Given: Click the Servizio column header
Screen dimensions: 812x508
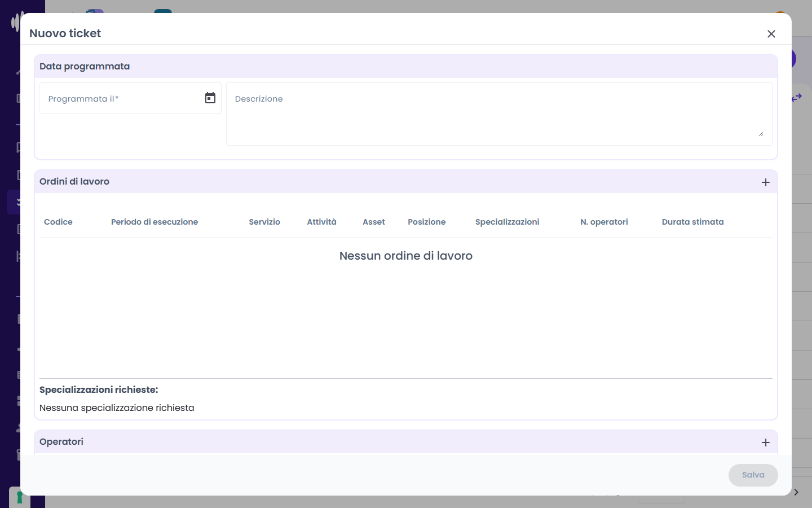Looking at the screenshot, I should (264, 222).
